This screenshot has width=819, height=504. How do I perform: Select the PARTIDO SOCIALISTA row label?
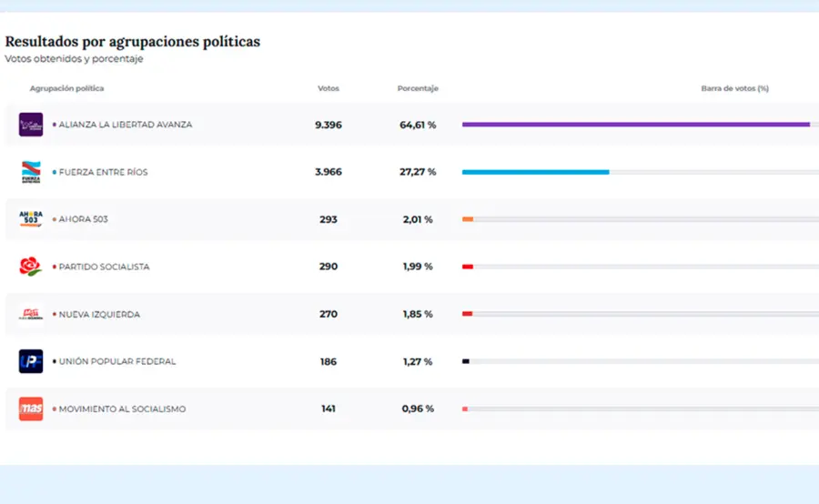[104, 267]
